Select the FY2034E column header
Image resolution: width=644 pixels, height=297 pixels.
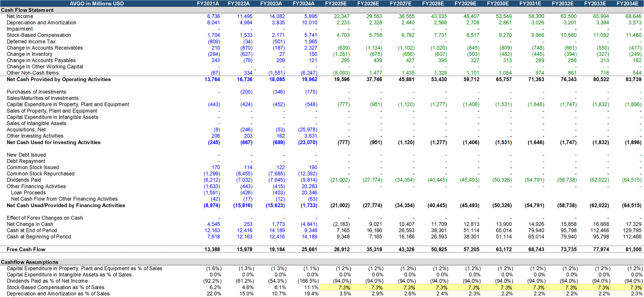627,3
